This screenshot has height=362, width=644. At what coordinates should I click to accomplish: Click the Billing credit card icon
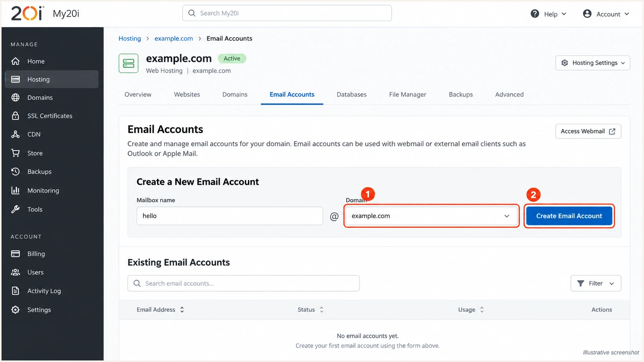point(15,254)
